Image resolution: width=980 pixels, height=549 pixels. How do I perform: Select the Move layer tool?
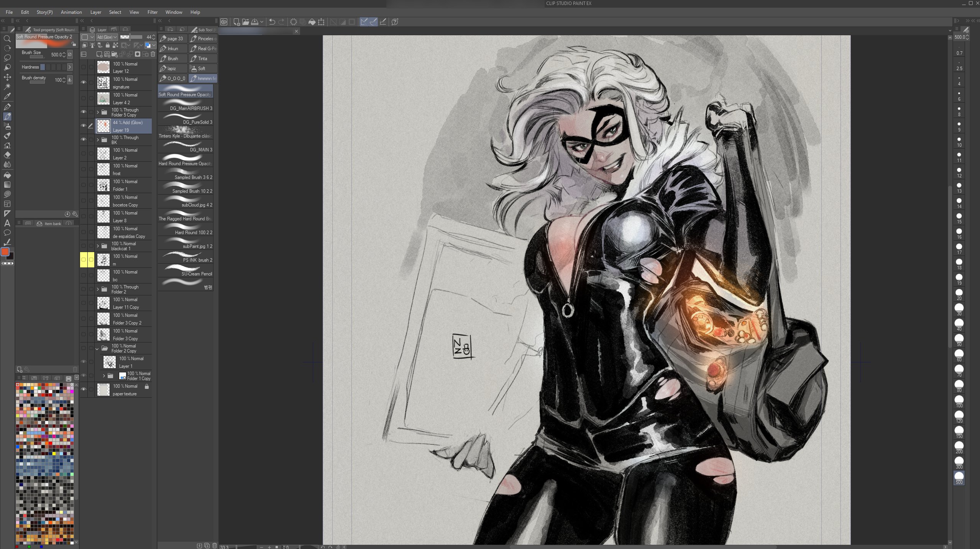click(7, 77)
